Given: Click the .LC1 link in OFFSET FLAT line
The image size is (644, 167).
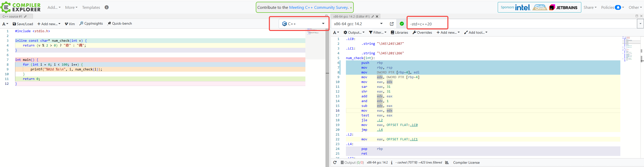Looking at the screenshot, I should (414, 139).
